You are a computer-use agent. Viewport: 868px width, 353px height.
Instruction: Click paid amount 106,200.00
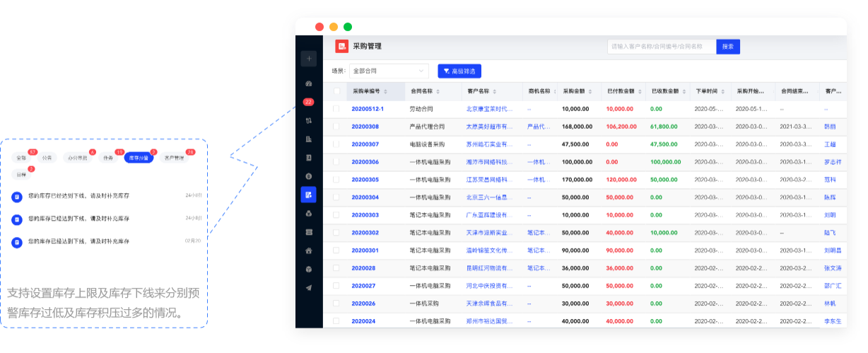coord(621,127)
